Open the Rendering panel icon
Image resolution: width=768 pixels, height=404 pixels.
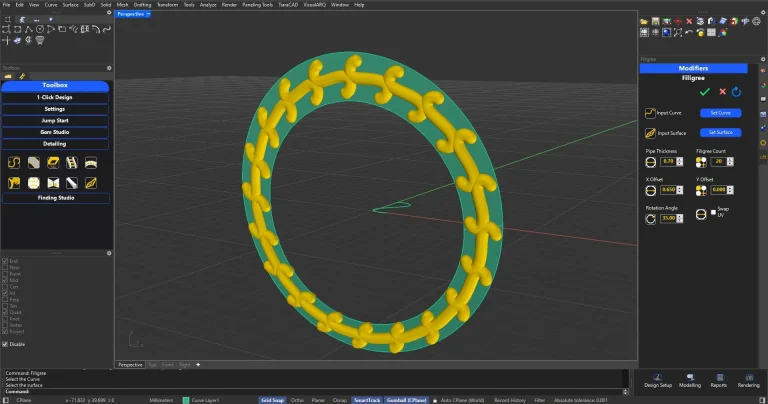point(748,376)
